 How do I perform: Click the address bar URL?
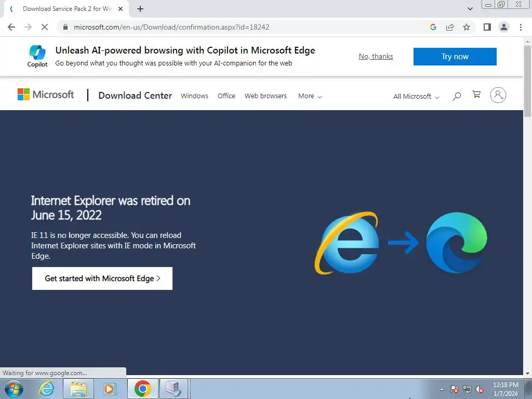pyautogui.click(x=171, y=27)
